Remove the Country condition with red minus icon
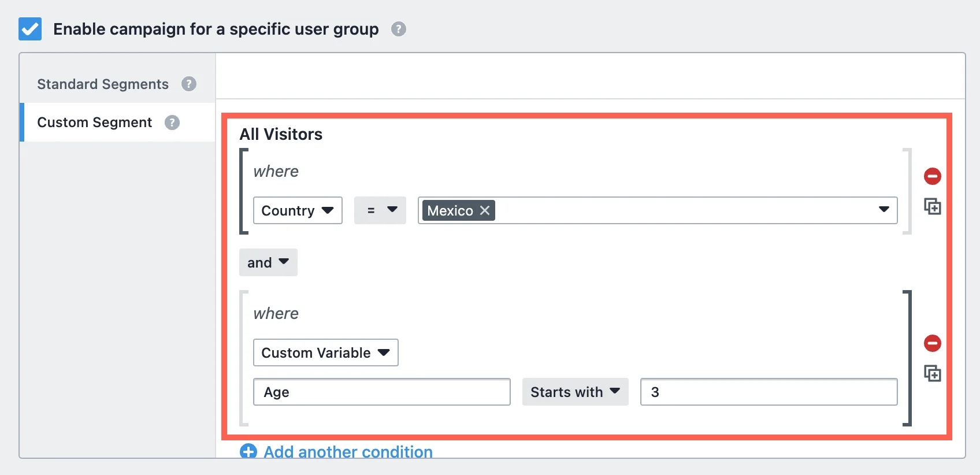The height and width of the screenshot is (475, 980). coord(932,176)
